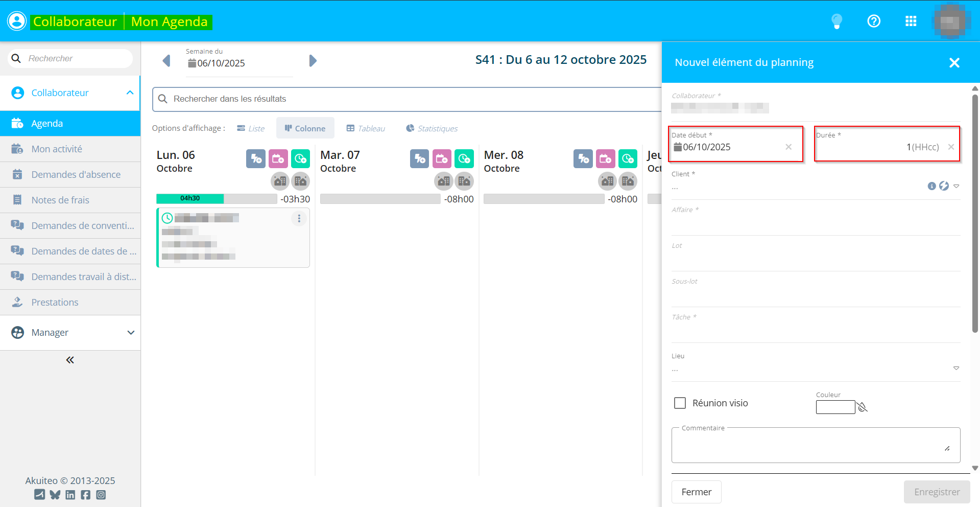Open three-dot menu on Monday entry
This screenshot has height=507, width=980.
click(299, 219)
